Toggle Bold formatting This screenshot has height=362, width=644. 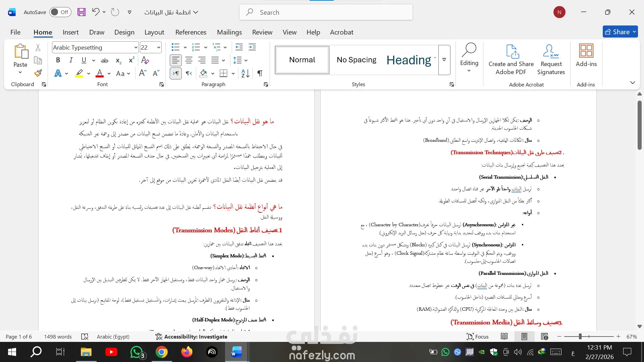(58, 60)
